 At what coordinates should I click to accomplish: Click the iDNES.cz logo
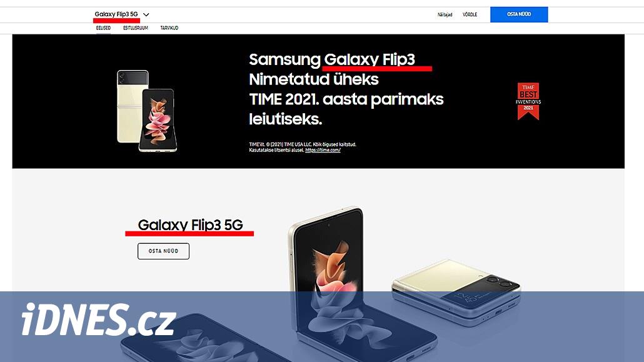tap(99, 319)
